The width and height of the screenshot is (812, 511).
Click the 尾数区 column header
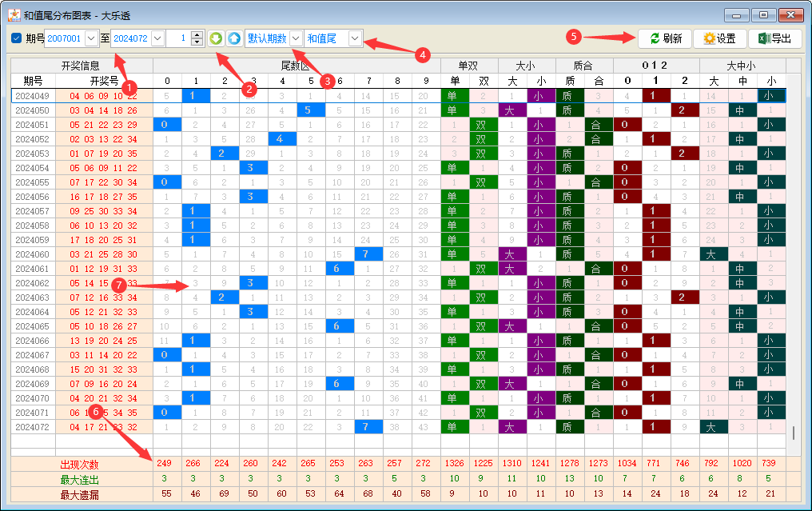click(296, 66)
